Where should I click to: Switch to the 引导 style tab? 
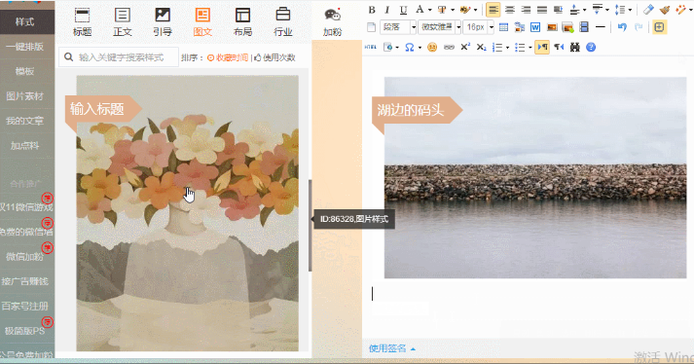[162, 22]
